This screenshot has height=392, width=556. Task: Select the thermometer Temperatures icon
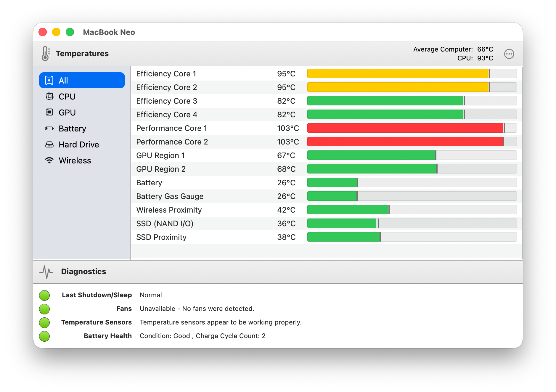point(45,53)
